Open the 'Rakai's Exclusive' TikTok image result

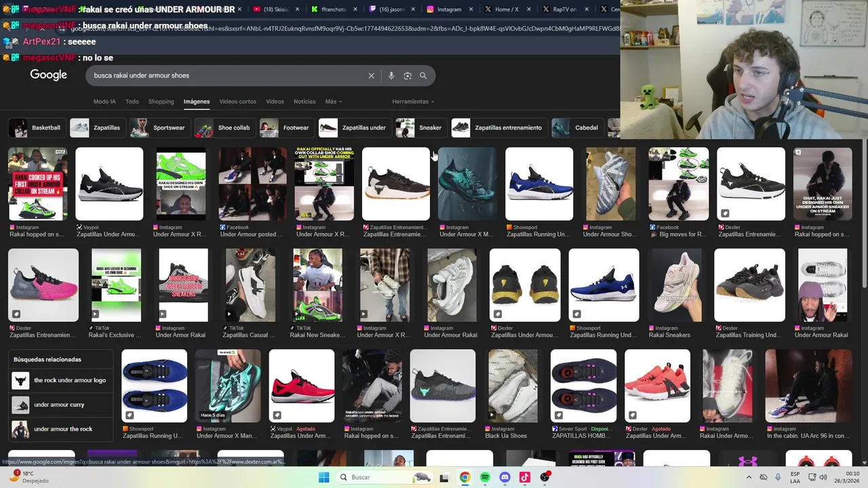click(x=116, y=285)
